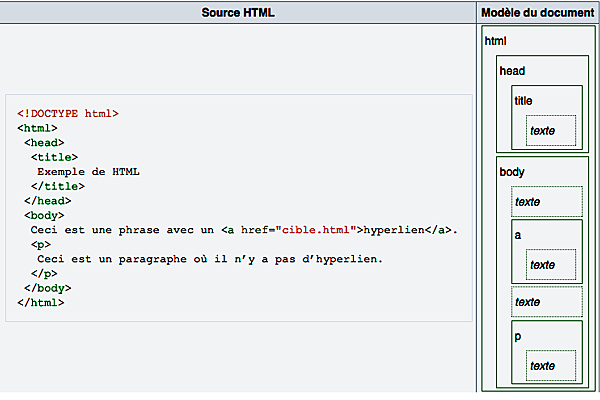Click the "head" node label
Viewport: 600px width, 400px height.
[x=512, y=71]
